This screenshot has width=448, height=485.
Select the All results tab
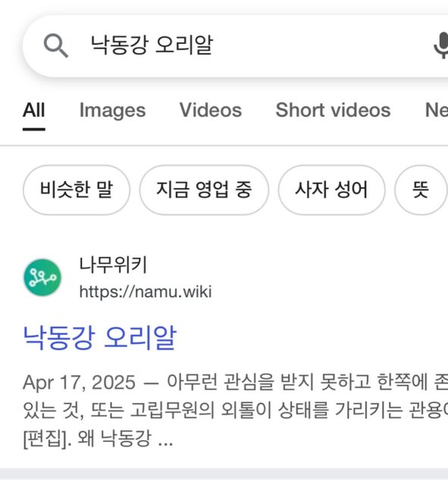pos(33,110)
